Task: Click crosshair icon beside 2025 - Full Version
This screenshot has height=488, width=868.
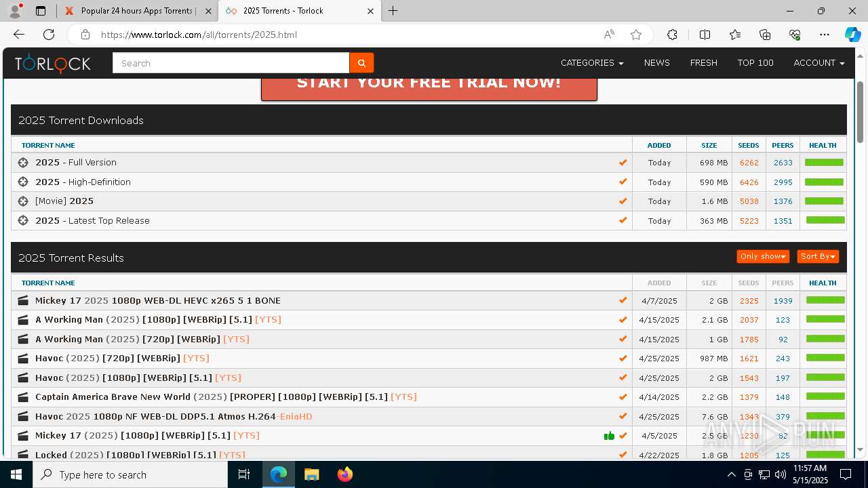Action: (23, 163)
